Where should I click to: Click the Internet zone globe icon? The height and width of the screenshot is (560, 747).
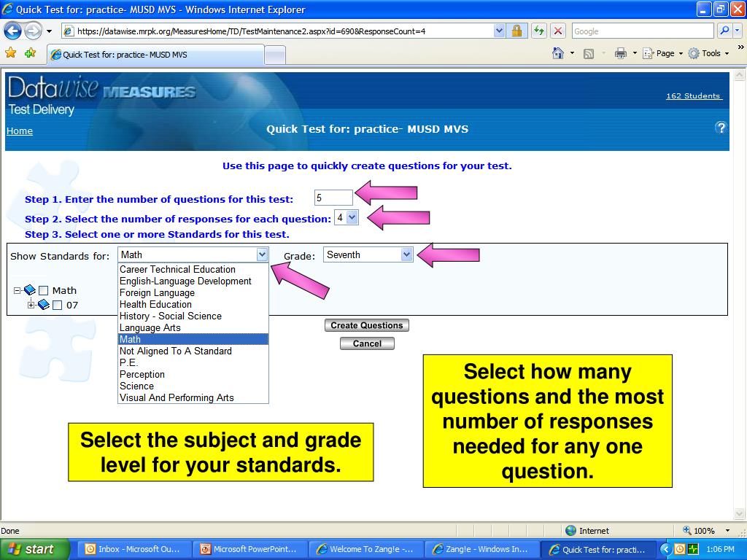pyautogui.click(x=570, y=531)
